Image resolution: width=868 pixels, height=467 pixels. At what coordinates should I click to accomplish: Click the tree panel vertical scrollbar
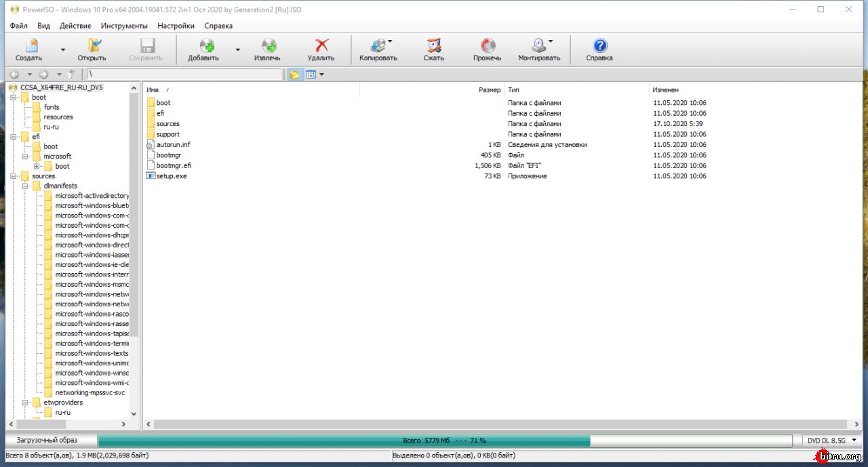[134, 249]
